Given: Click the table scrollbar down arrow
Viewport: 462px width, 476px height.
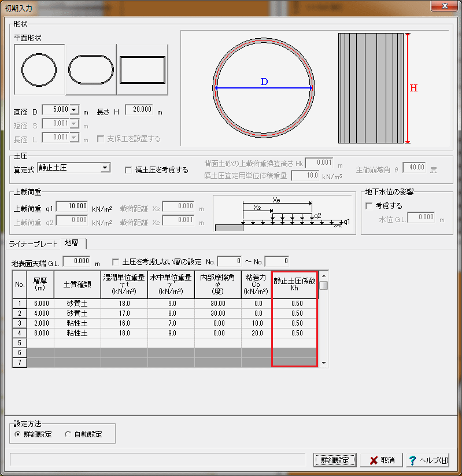Looking at the screenshot, I should 324,363.
